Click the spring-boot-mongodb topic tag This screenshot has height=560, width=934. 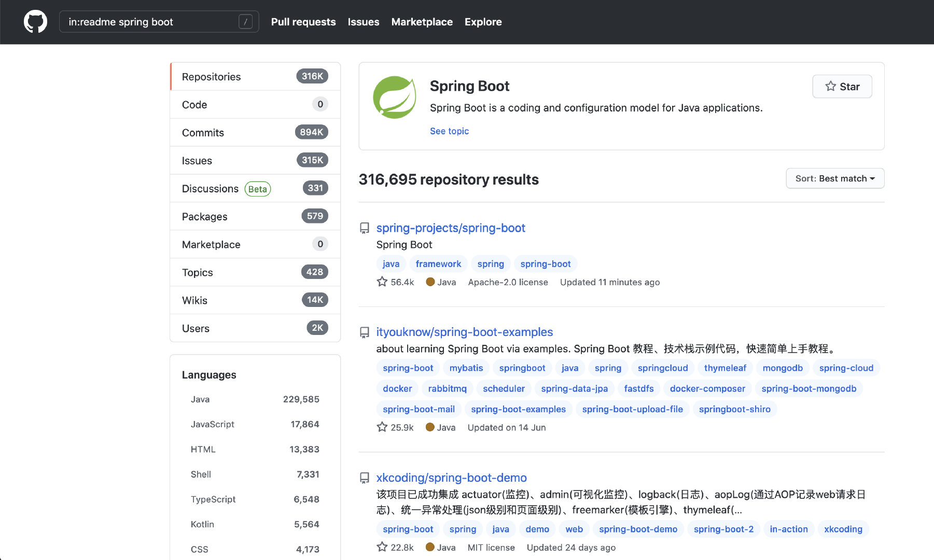point(809,389)
